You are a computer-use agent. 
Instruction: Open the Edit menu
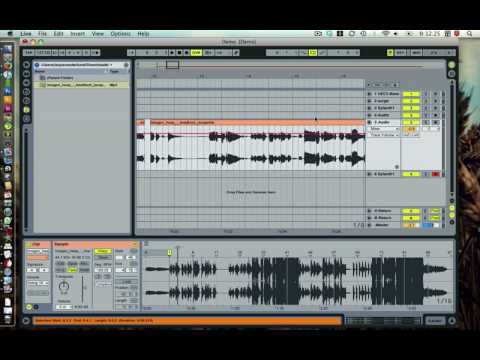coord(58,34)
